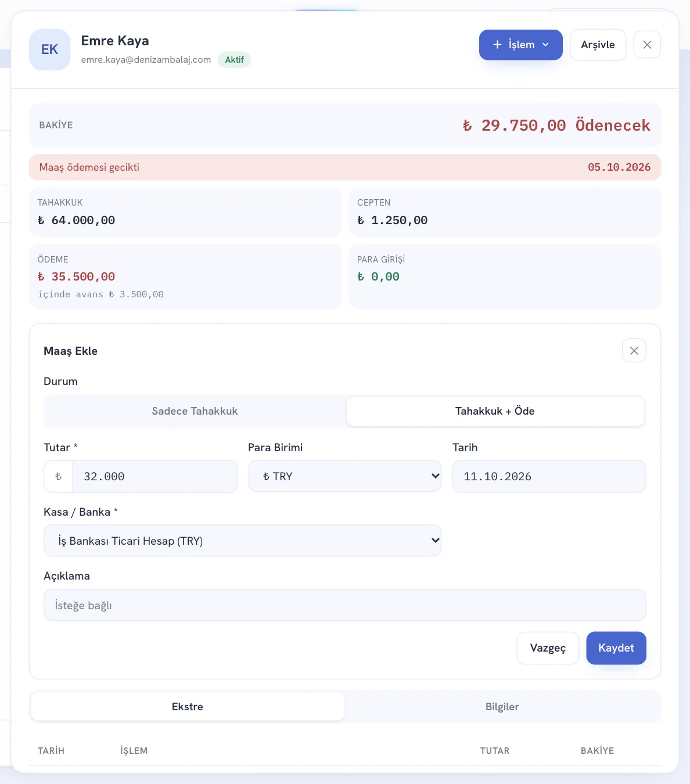The width and height of the screenshot is (690, 784).
Task: Open the İşlem dropdown chevron
Action: pos(545,45)
